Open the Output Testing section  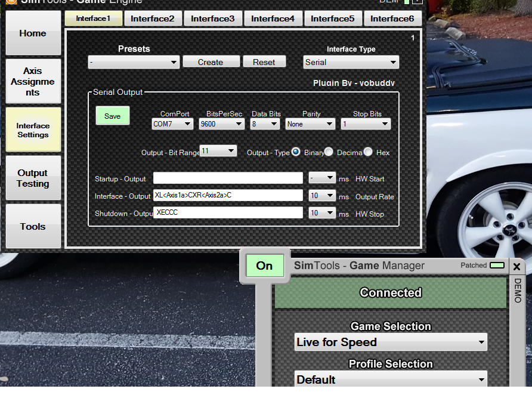pyautogui.click(x=33, y=178)
